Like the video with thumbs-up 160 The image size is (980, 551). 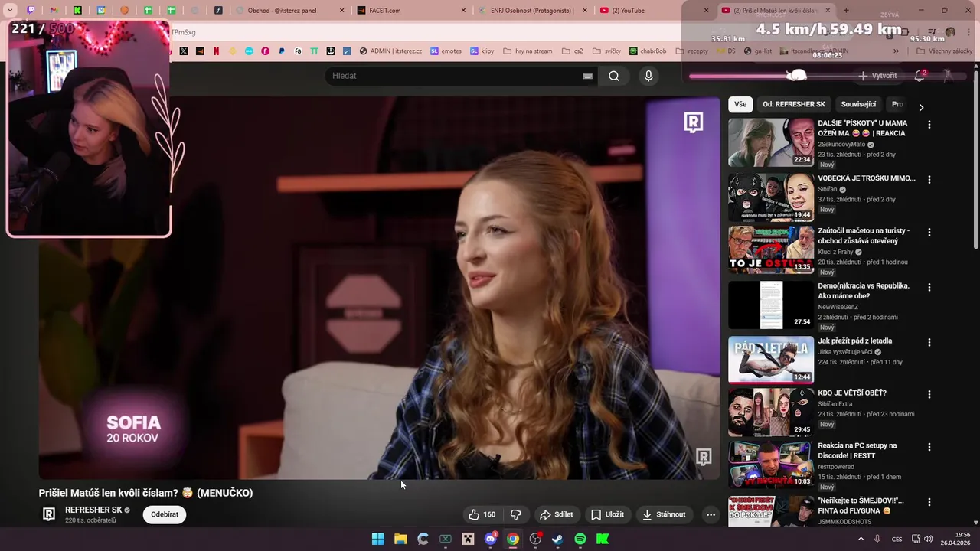[482, 514]
